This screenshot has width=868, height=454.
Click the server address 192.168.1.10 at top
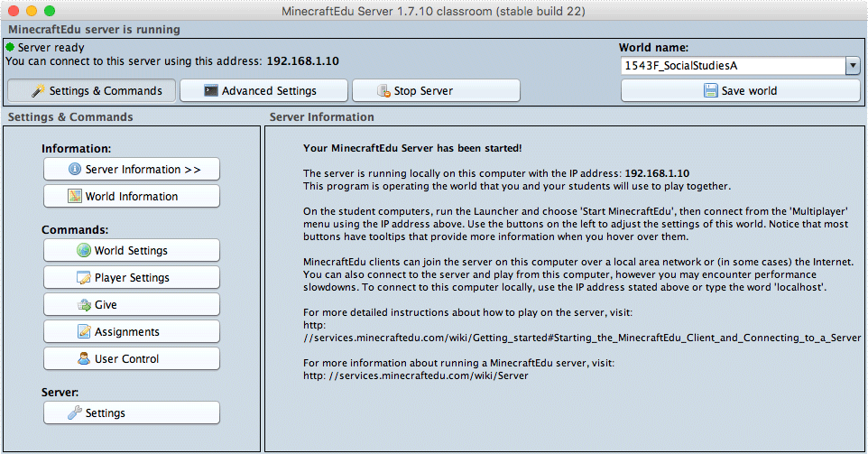coord(303,60)
